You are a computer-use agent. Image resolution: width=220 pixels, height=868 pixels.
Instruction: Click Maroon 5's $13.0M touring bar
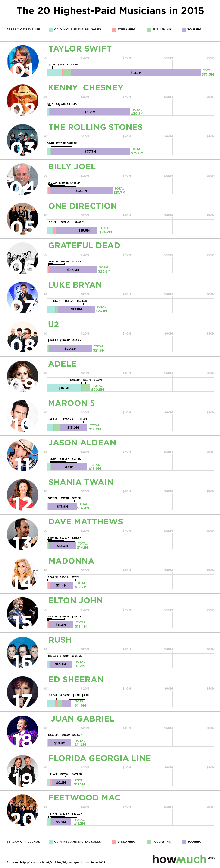click(x=73, y=428)
